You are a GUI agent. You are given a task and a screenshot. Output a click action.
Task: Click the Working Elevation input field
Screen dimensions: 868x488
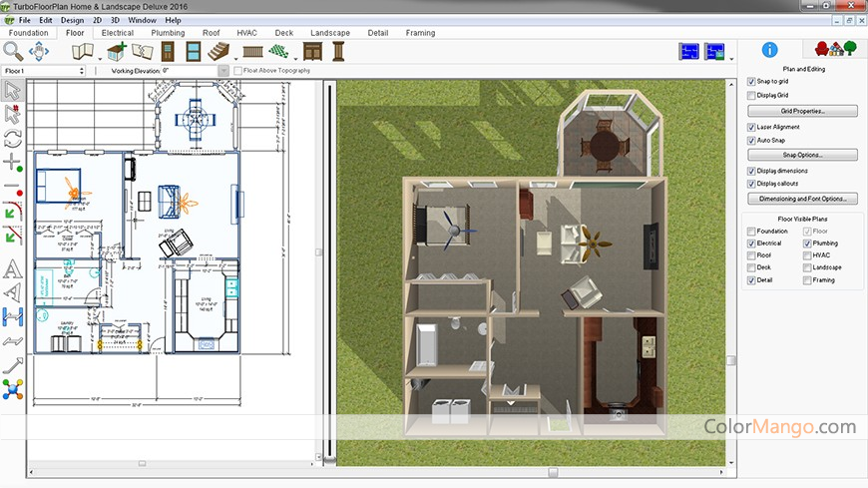click(190, 71)
